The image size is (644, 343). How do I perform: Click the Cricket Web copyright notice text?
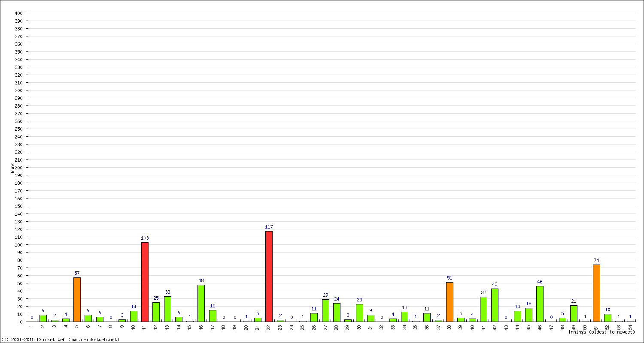pos(60,340)
